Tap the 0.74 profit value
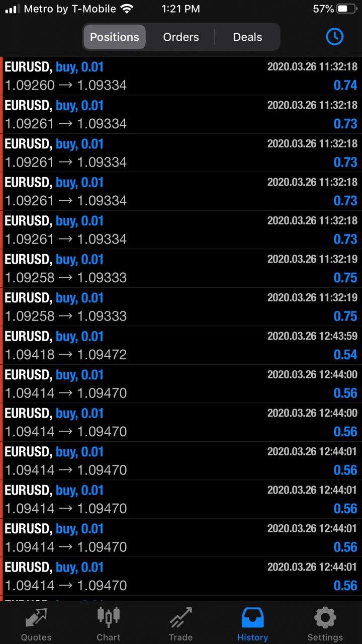362x644 pixels. (x=345, y=86)
